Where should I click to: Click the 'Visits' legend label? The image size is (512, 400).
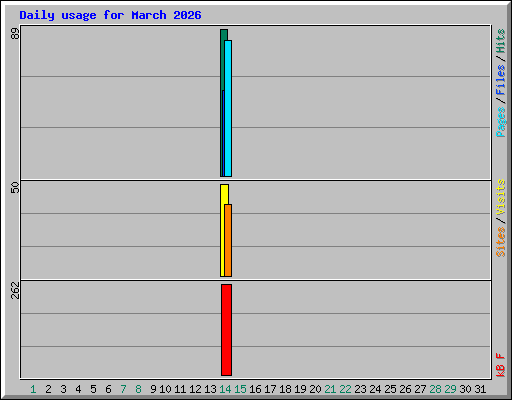(500, 197)
